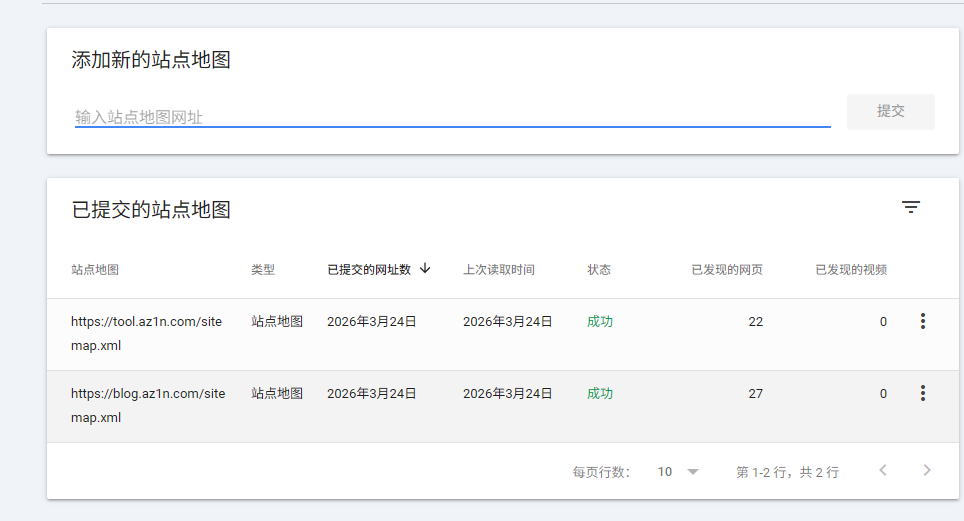Viewport: 964px width, 521px height.
Task: Click the 已发现的视频 column header
Action: tap(851, 270)
